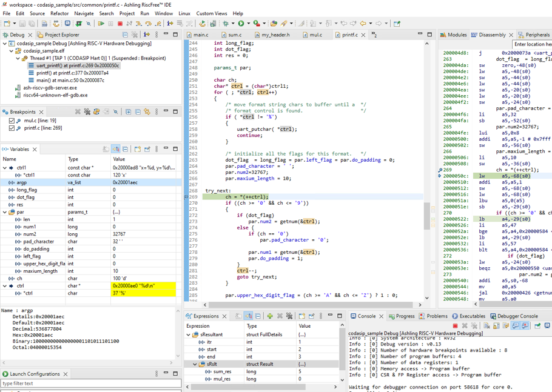
Task: Expand all in the Breakpoints view
Action: pos(129,112)
